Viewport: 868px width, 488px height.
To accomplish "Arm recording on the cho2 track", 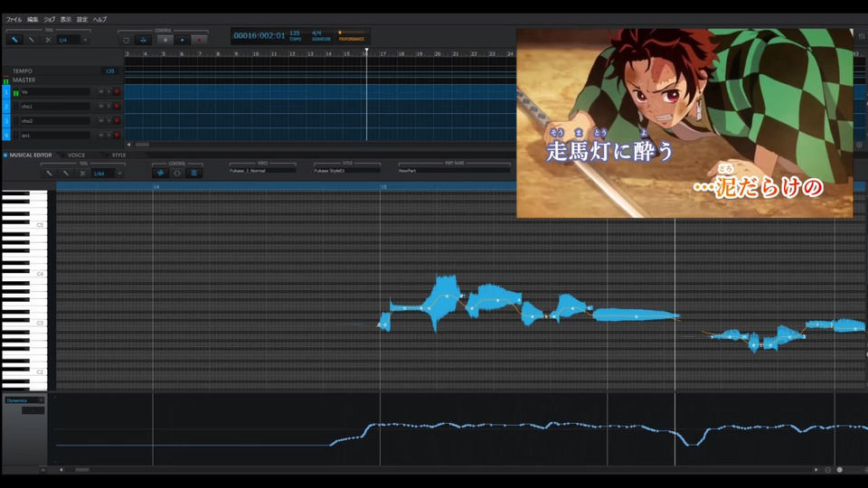I will pos(117,120).
